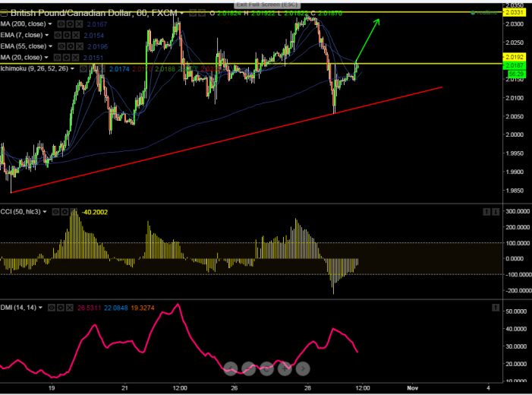
Task: Expand the EMA (55, close) dropdown arrow
Action: pos(51,46)
